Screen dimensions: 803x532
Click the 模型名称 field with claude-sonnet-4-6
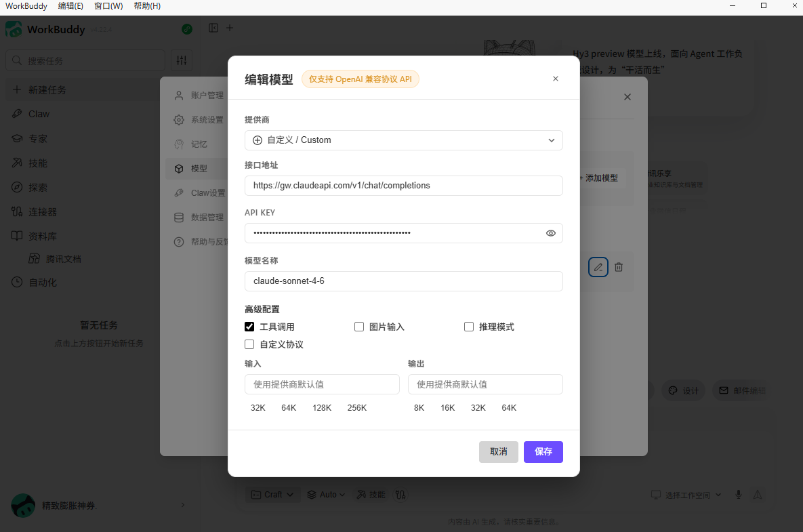[x=404, y=281]
